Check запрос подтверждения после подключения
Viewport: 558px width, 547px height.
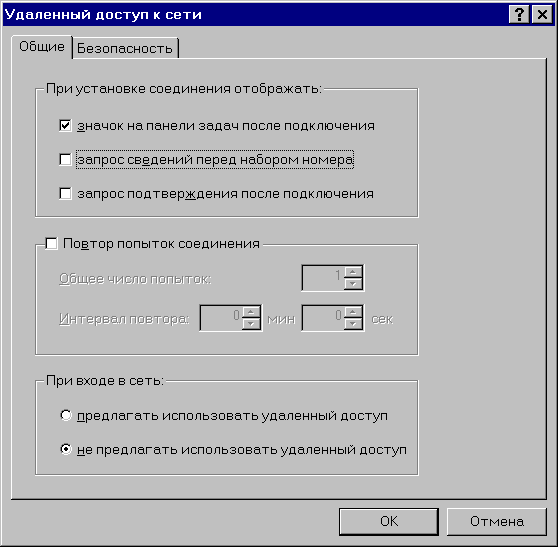coord(65,194)
